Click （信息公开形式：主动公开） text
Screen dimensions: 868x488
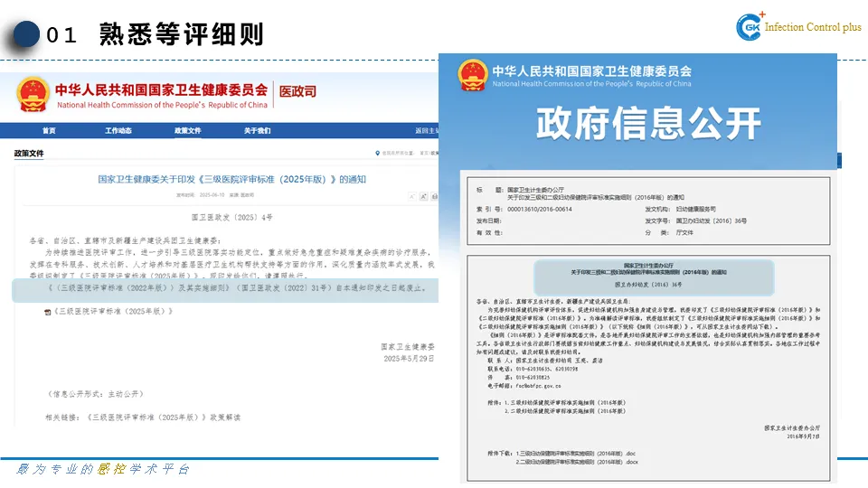(96, 394)
